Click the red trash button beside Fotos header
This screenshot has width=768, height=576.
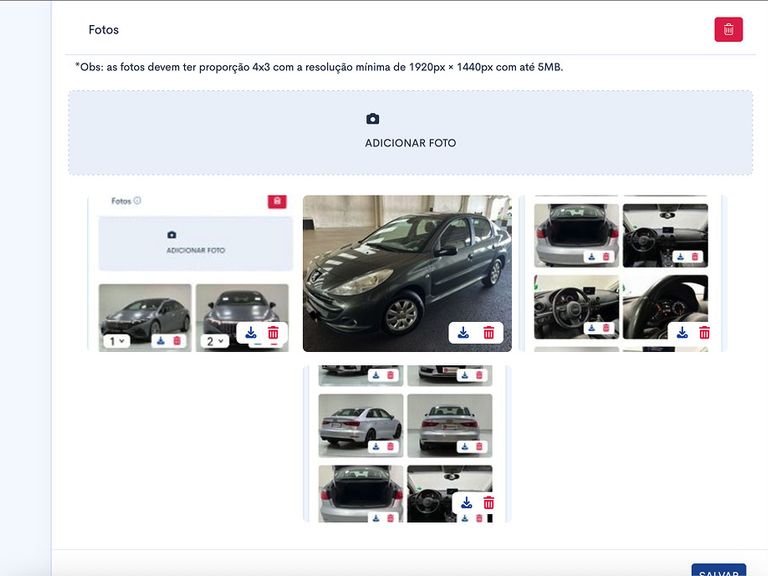pyautogui.click(x=728, y=30)
